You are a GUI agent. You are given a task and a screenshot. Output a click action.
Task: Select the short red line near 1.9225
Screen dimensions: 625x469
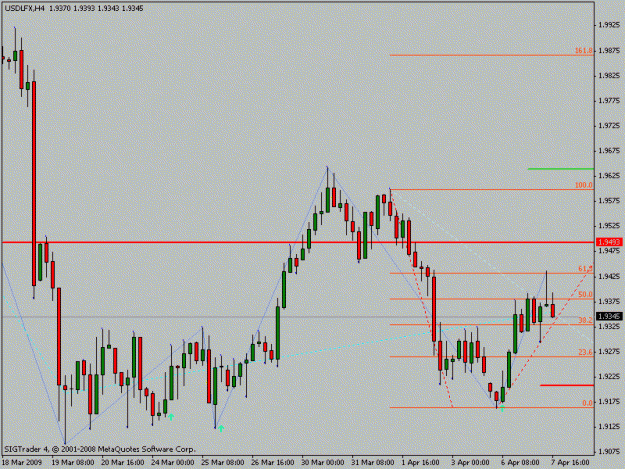(567, 385)
